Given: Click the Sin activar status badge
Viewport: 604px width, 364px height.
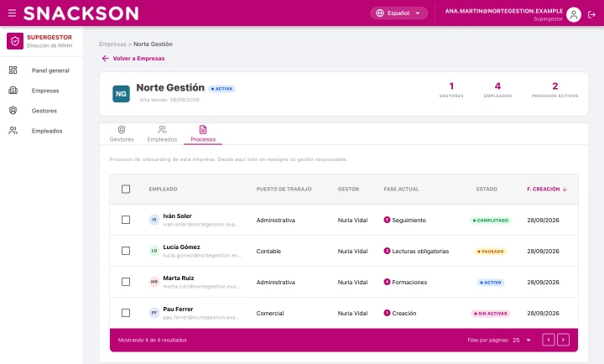Looking at the screenshot, I should 491,314.
